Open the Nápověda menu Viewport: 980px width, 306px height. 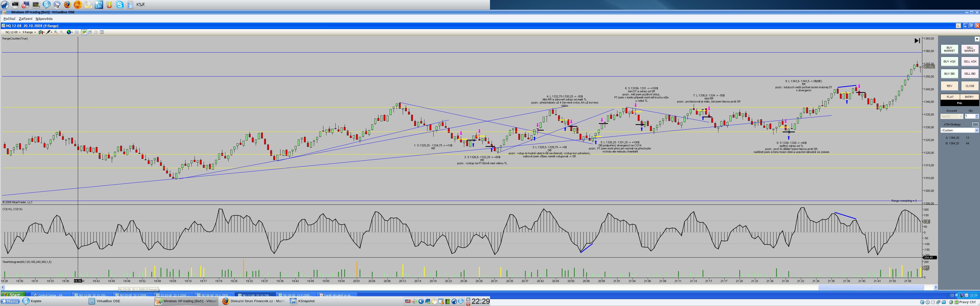click(x=44, y=19)
